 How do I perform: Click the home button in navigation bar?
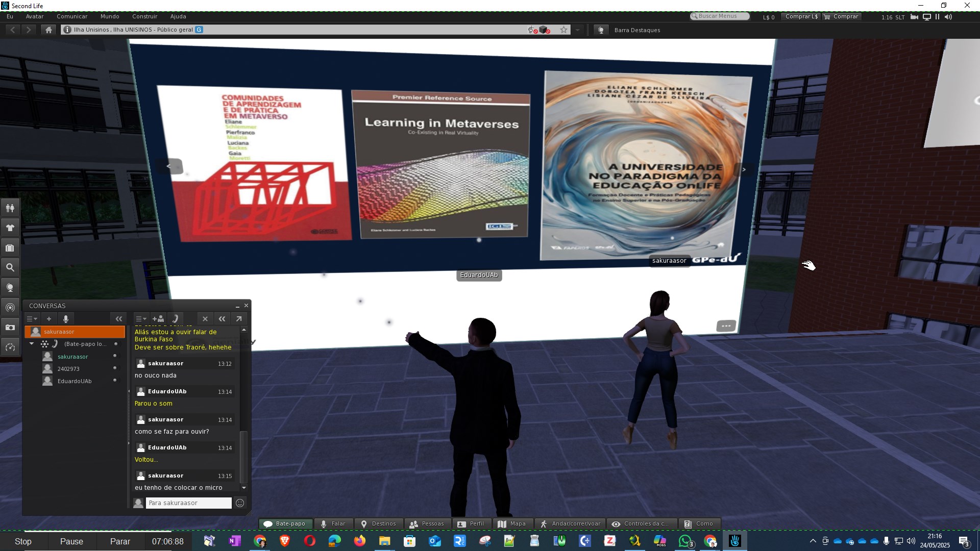click(x=48, y=30)
